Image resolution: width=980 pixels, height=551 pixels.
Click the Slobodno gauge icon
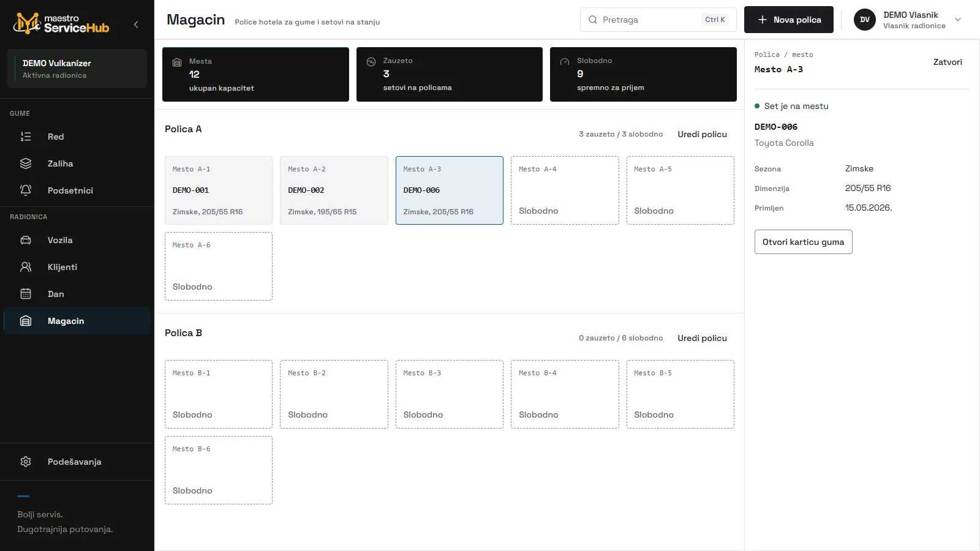[565, 62]
